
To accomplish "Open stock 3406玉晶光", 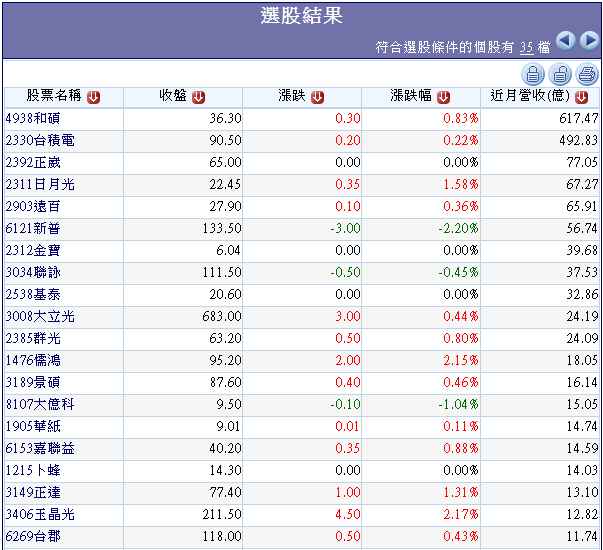I will pos(40,514).
